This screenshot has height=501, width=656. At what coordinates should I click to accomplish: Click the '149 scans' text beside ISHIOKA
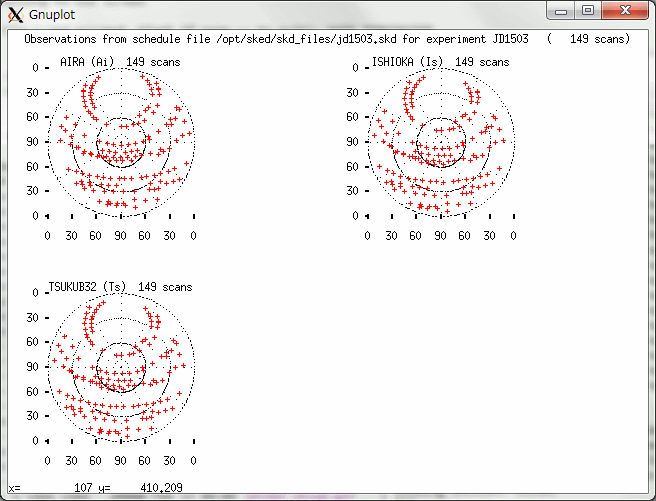(x=482, y=62)
